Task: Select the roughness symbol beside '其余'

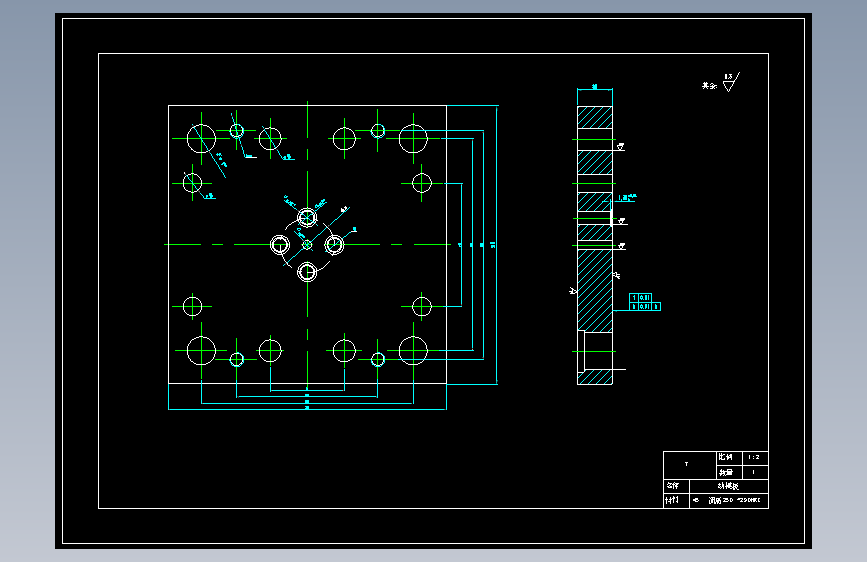Action: (x=731, y=82)
